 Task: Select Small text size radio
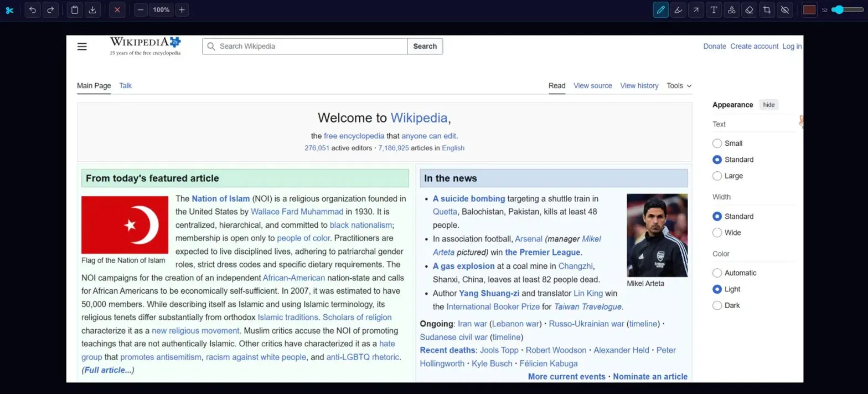(717, 144)
